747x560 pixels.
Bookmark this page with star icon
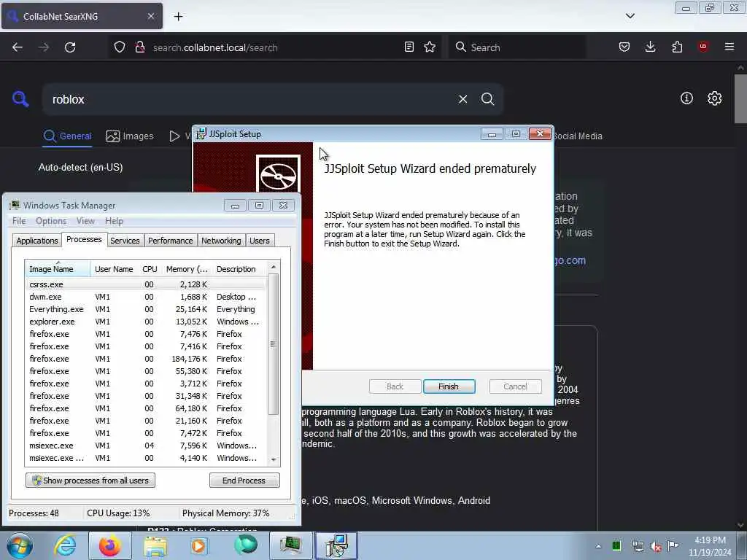coord(430,47)
